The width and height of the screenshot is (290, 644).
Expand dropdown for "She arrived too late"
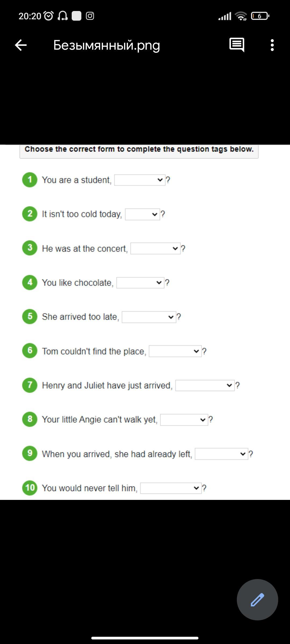pyautogui.click(x=149, y=317)
